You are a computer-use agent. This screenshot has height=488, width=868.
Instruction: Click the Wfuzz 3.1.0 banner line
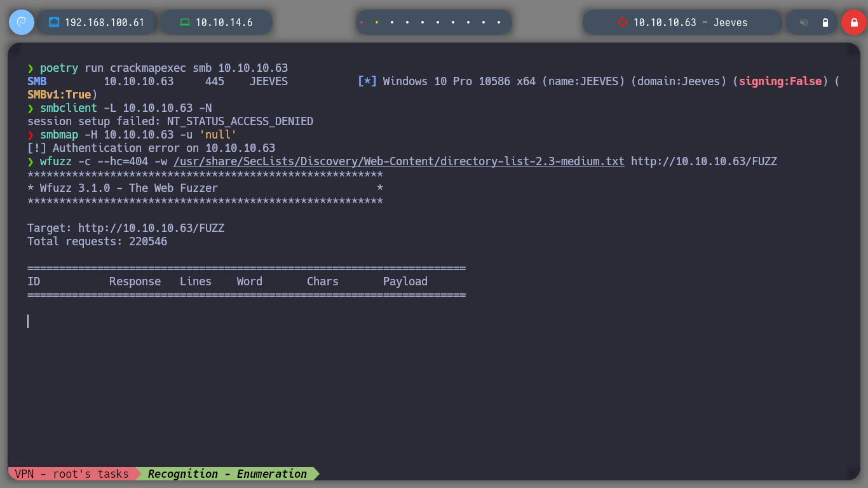point(205,188)
